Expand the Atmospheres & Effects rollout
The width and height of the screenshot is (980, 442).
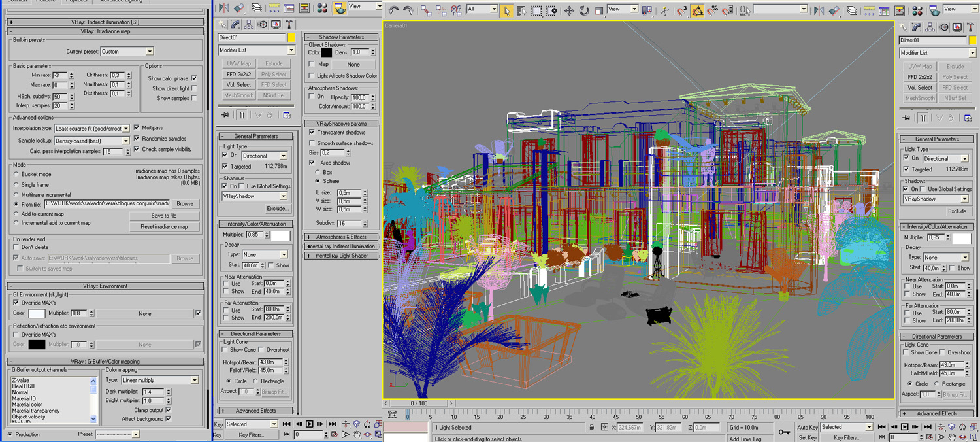click(x=341, y=237)
